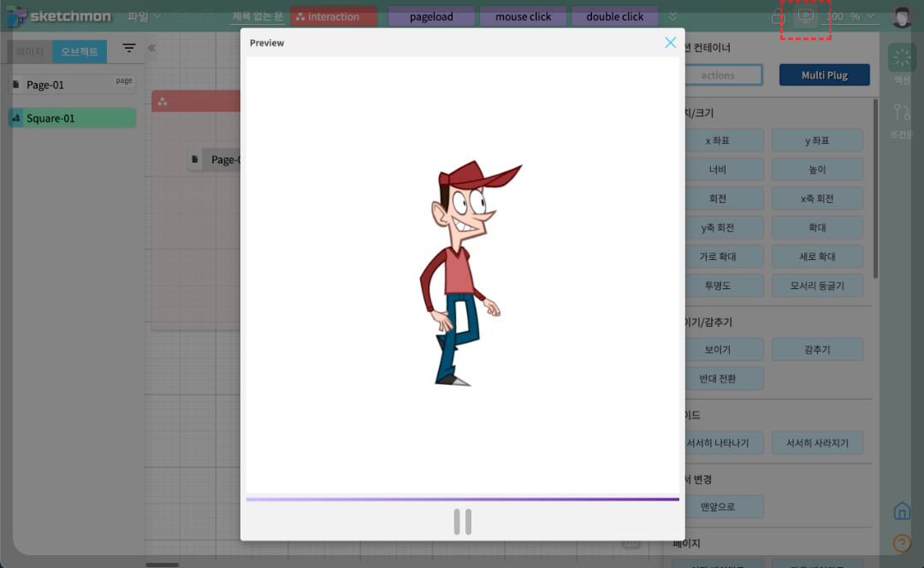Click the shapes icon beside Square-01
Viewport: 924px width, 568px height.
click(16, 118)
